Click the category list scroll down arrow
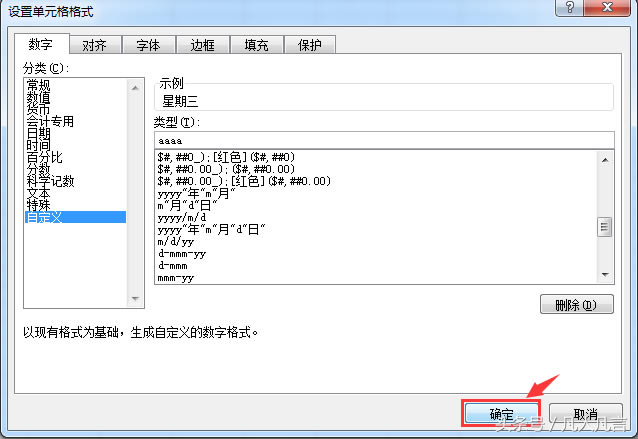 coord(137,298)
